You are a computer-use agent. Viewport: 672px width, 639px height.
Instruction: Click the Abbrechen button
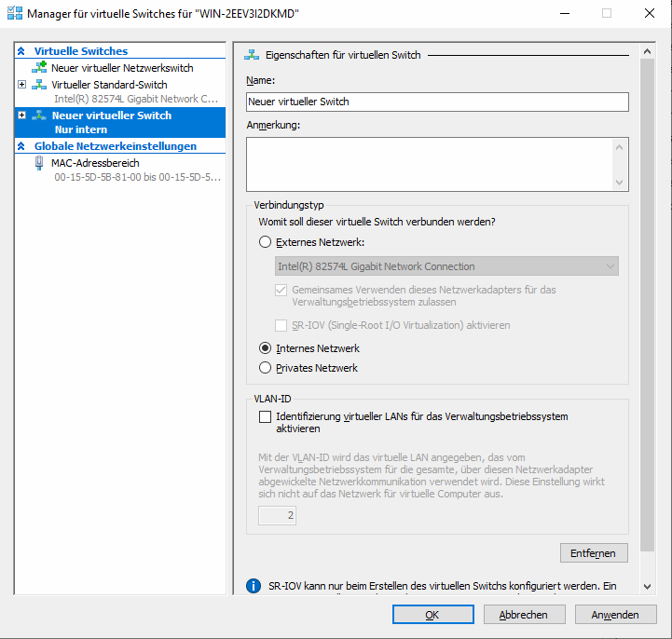coord(524,615)
